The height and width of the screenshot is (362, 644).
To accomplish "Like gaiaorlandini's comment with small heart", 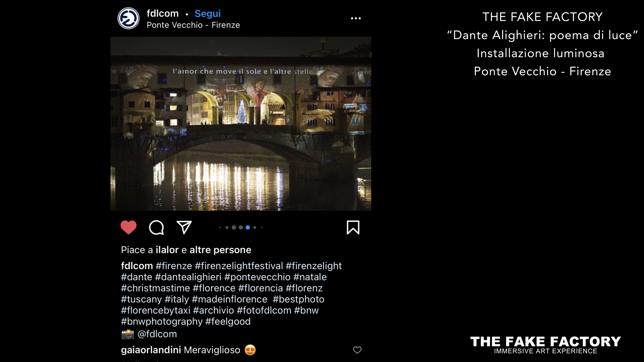I will pyautogui.click(x=357, y=350).
